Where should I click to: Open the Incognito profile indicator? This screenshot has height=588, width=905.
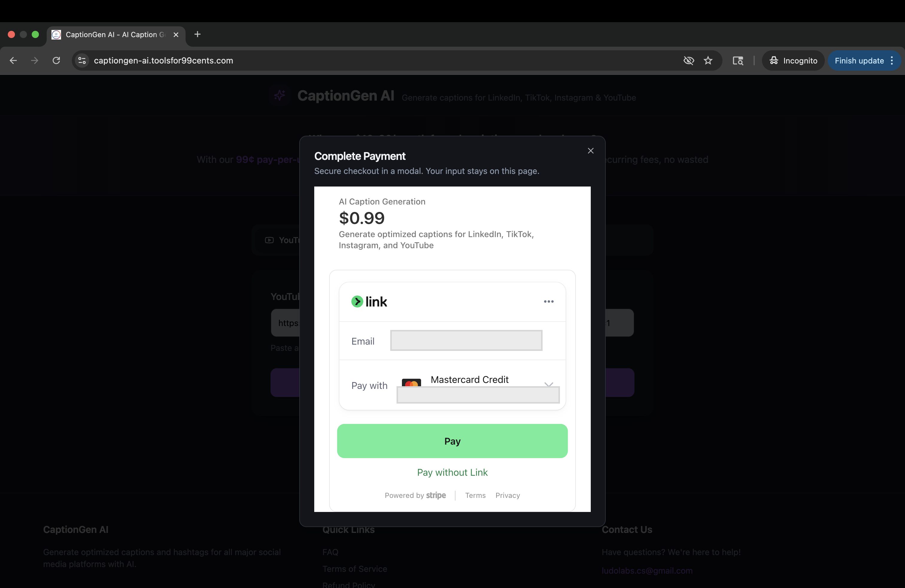[793, 60]
